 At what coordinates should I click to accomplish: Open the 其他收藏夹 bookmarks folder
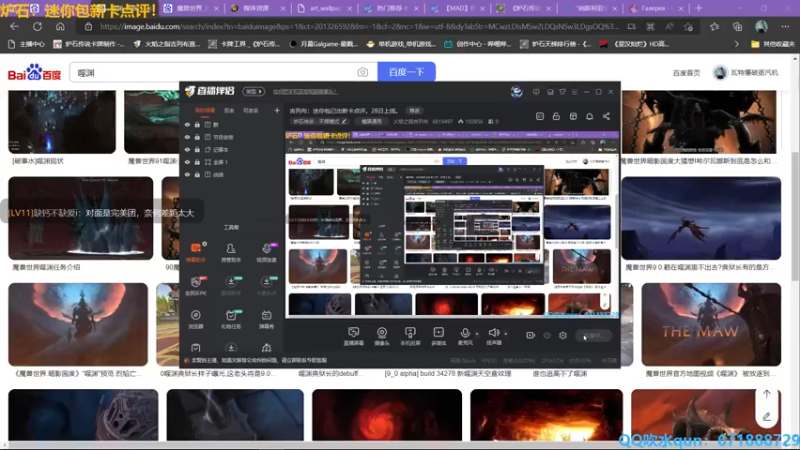pyautogui.click(x=772, y=44)
